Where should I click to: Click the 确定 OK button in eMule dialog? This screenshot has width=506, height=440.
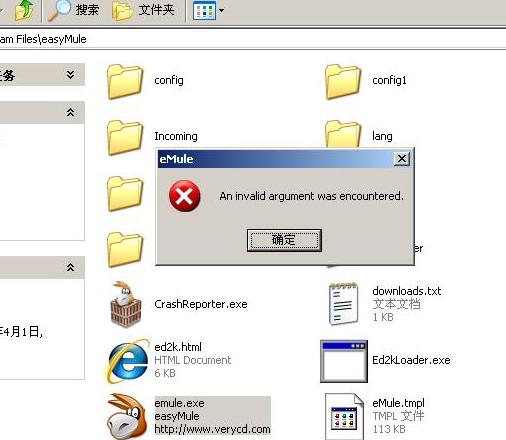(x=284, y=240)
